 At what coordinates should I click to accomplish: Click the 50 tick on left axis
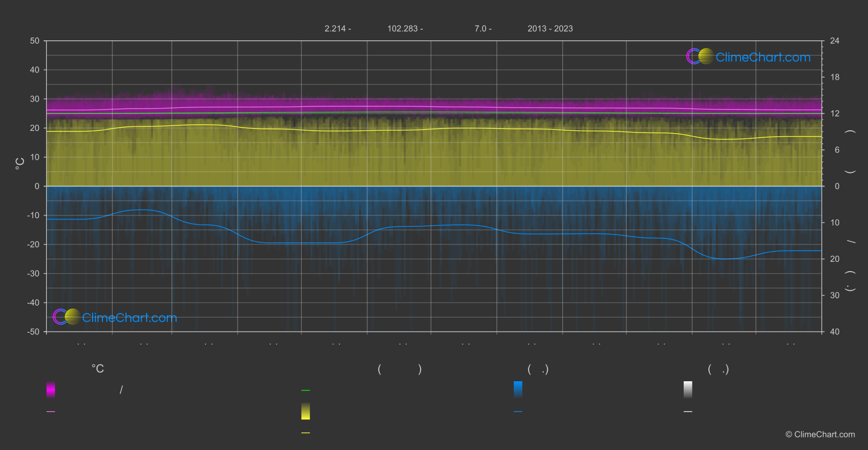[x=35, y=41]
